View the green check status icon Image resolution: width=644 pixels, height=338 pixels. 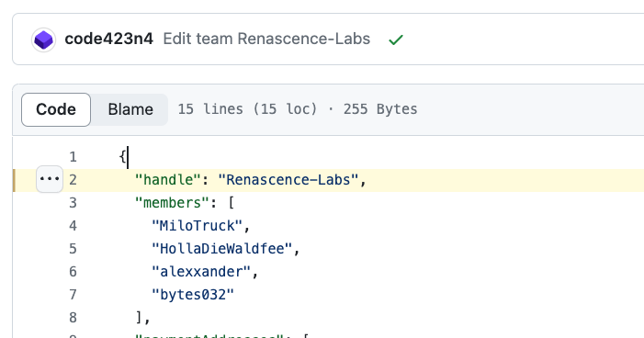click(x=396, y=39)
